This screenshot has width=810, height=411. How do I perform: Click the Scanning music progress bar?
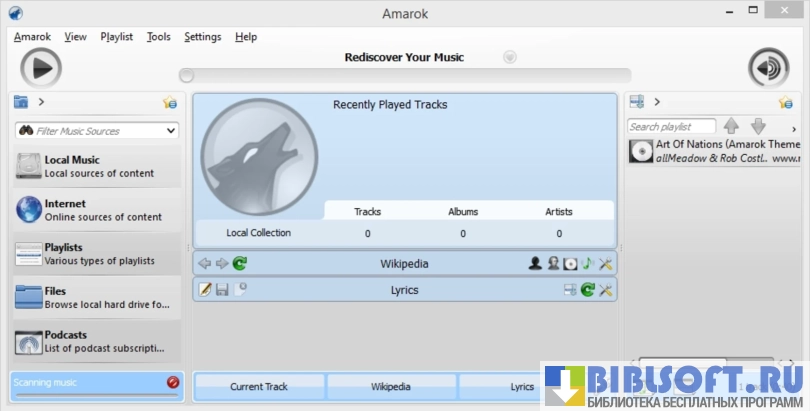(97, 396)
